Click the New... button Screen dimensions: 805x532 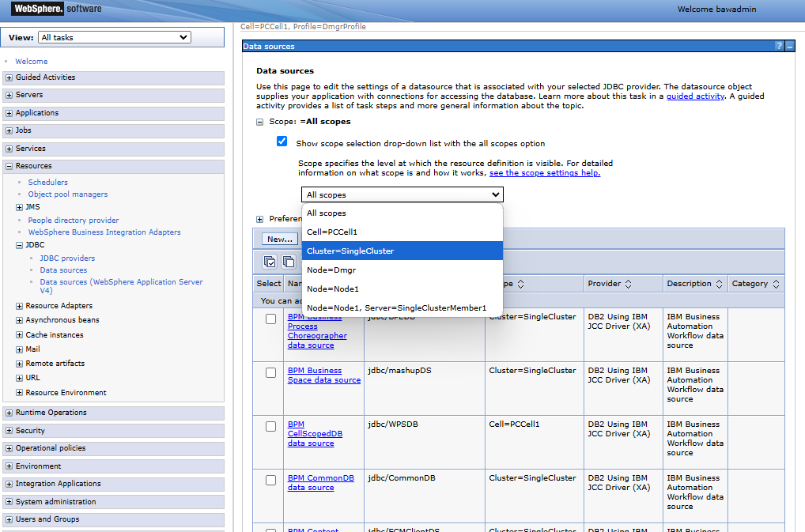coord(280,239)
